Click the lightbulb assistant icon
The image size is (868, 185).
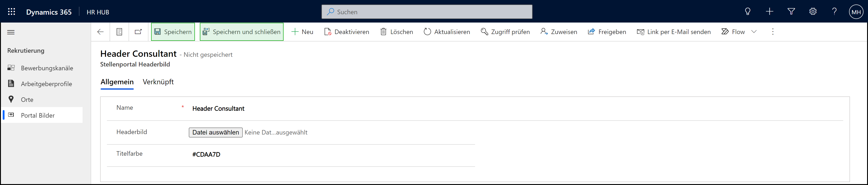coord(748,12)
